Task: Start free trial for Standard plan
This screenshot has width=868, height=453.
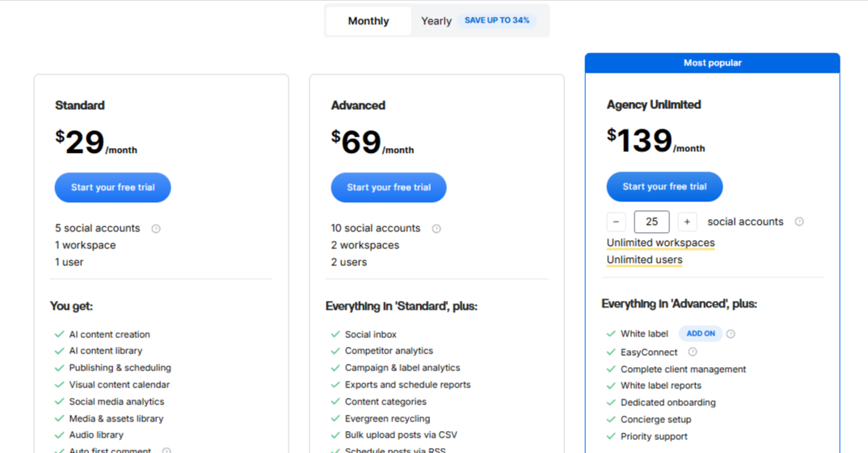Action: (x=112, y=188)
